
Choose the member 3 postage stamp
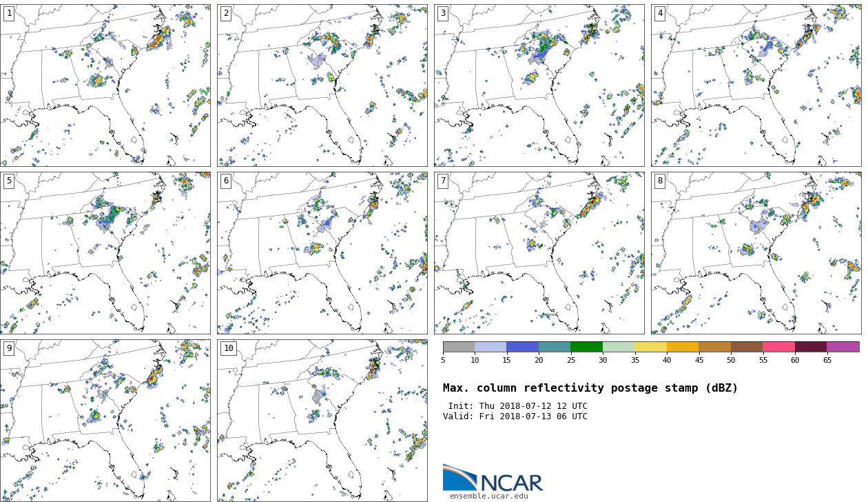(x=539, y=86)
